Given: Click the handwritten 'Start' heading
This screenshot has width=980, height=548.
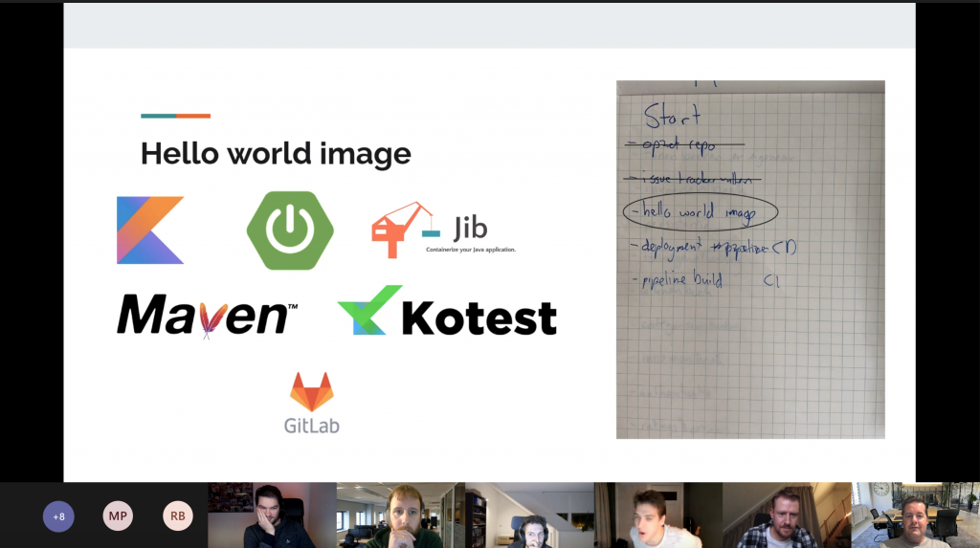Looking at the screenshot, I should (672, 117).
